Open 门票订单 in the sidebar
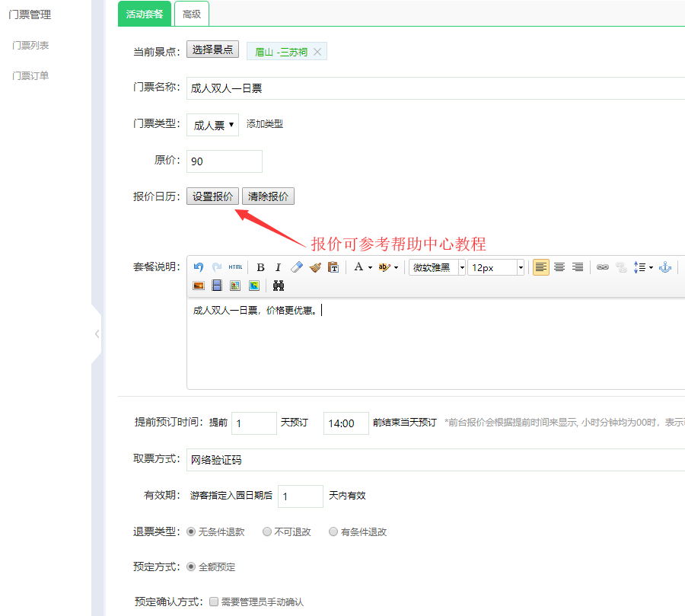Viewport: 685px width, 616px height. point(30,75)
